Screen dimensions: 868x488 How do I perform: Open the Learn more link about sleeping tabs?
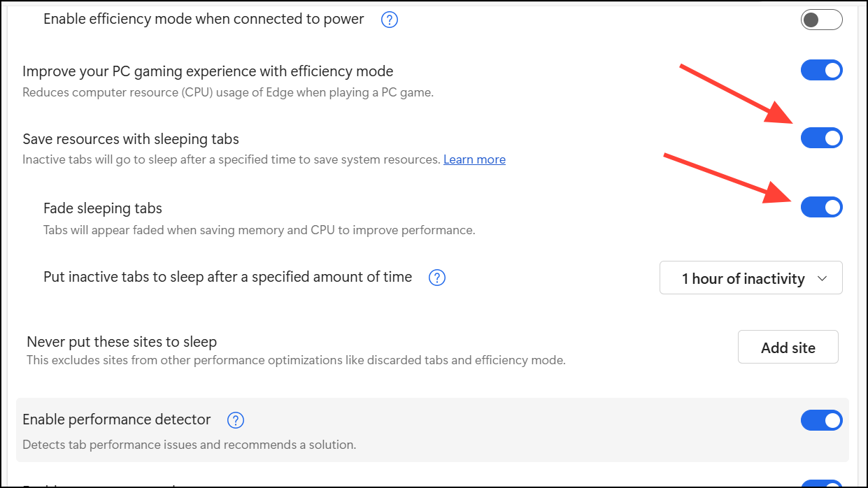pyautogui.click(x=474, y=159)
